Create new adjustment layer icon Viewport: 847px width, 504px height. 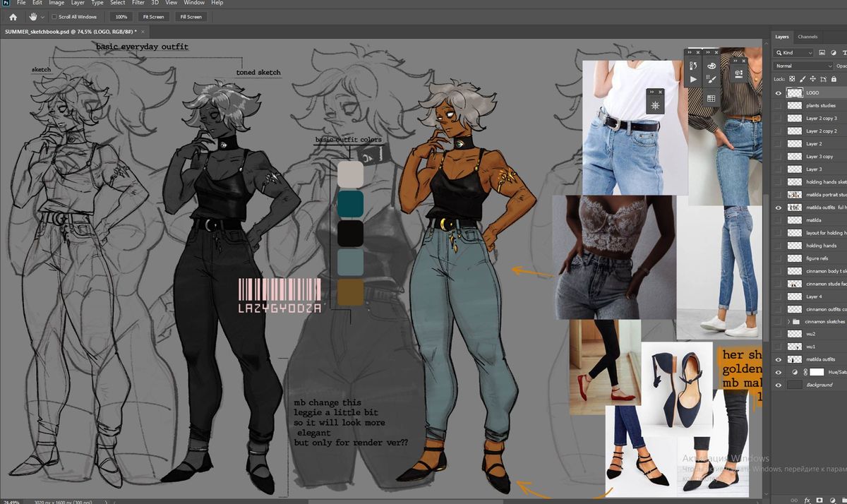(832, 500)
